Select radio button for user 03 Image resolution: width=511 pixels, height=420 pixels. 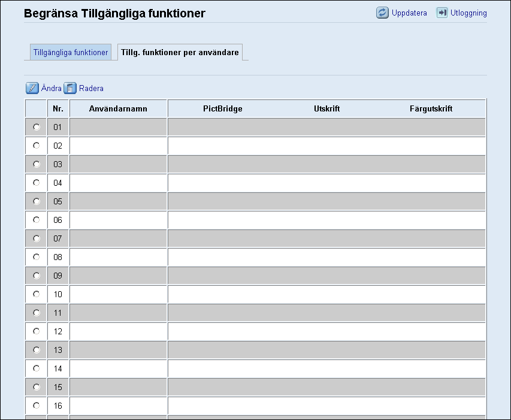[x=36, y=164]
